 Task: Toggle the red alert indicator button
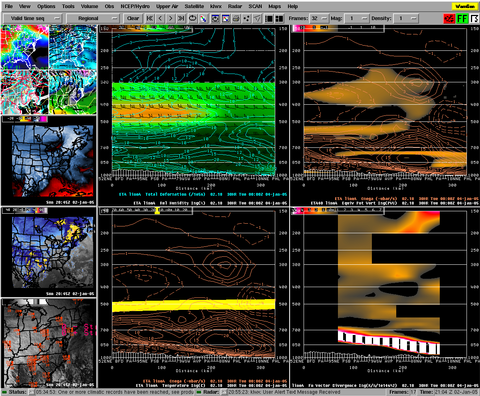[x=449, y=18]
